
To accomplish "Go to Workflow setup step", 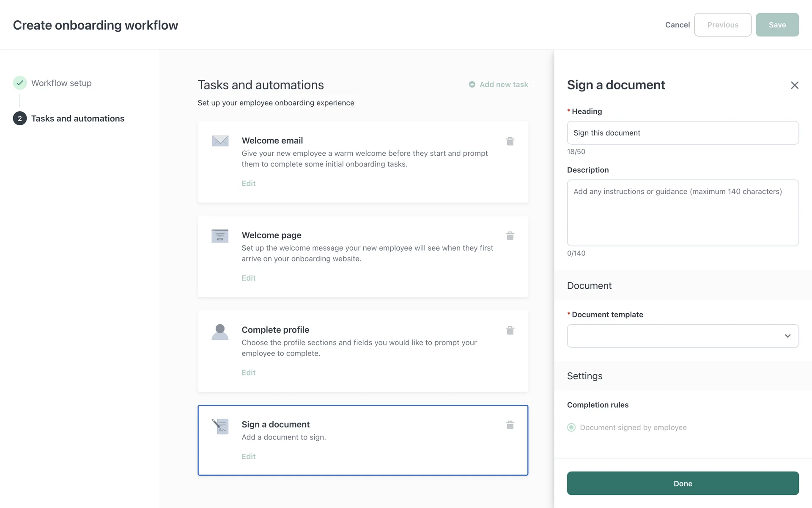I will coord(61,83).
